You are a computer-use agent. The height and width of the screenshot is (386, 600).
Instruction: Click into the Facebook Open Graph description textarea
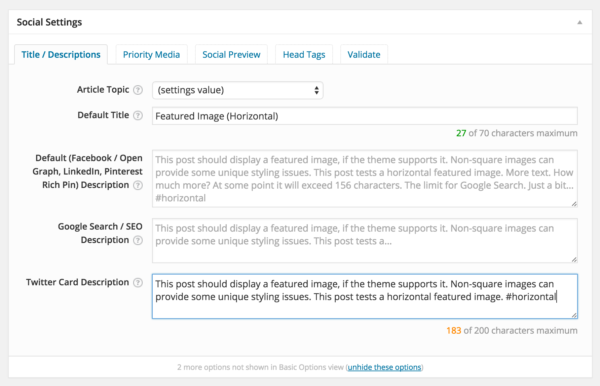click(x=365, y=179)
